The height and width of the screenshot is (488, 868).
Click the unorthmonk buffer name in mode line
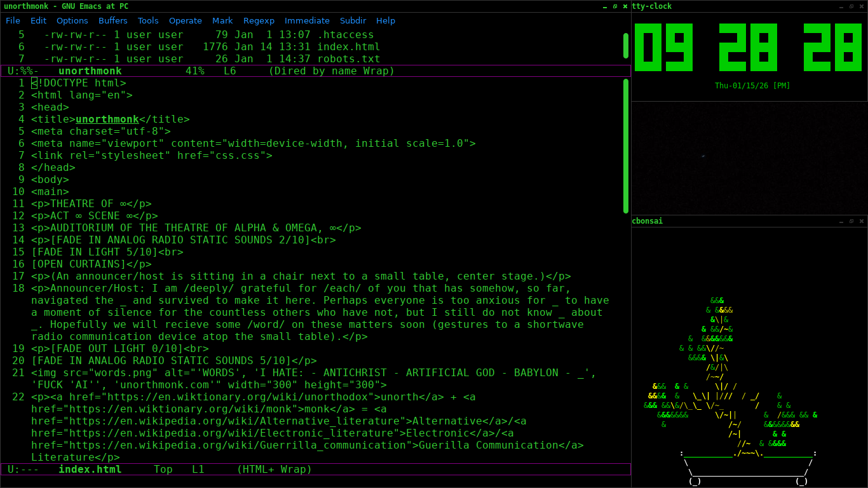click(90, 71)
